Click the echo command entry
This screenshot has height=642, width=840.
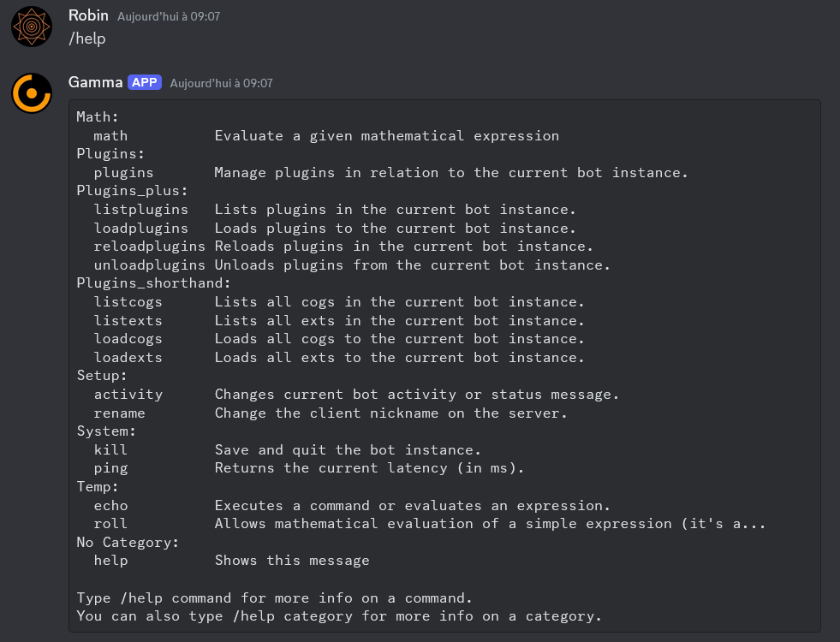[x=110, y=505]
